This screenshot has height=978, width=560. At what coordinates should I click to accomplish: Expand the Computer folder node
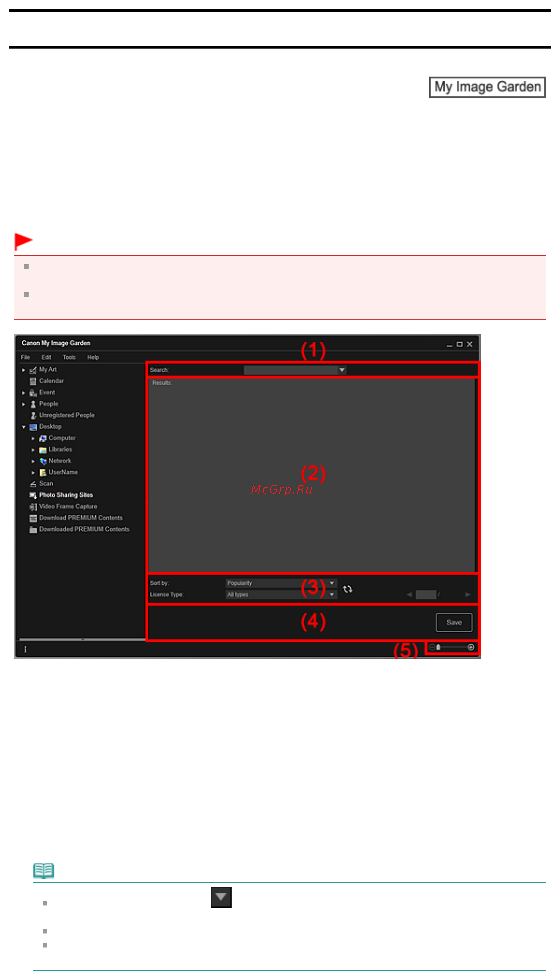pos(33,439)
